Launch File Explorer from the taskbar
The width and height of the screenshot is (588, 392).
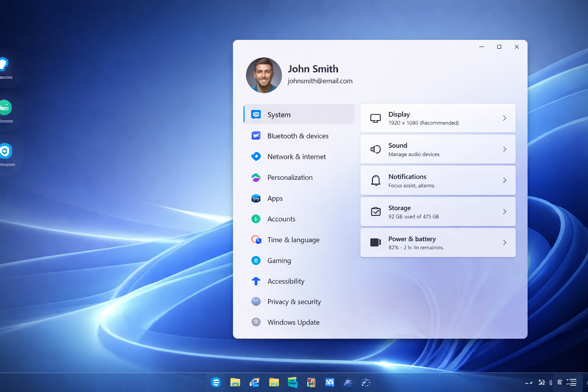click(235, 382)
